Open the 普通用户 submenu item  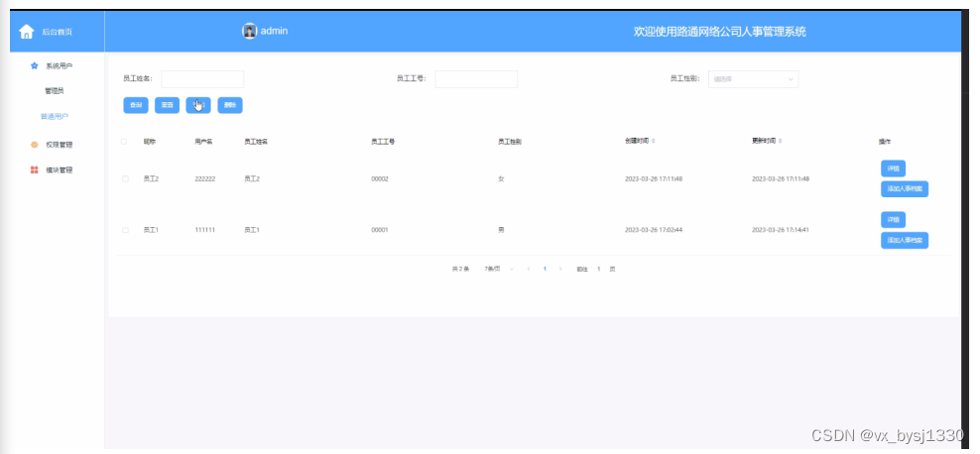pos(55,117)
